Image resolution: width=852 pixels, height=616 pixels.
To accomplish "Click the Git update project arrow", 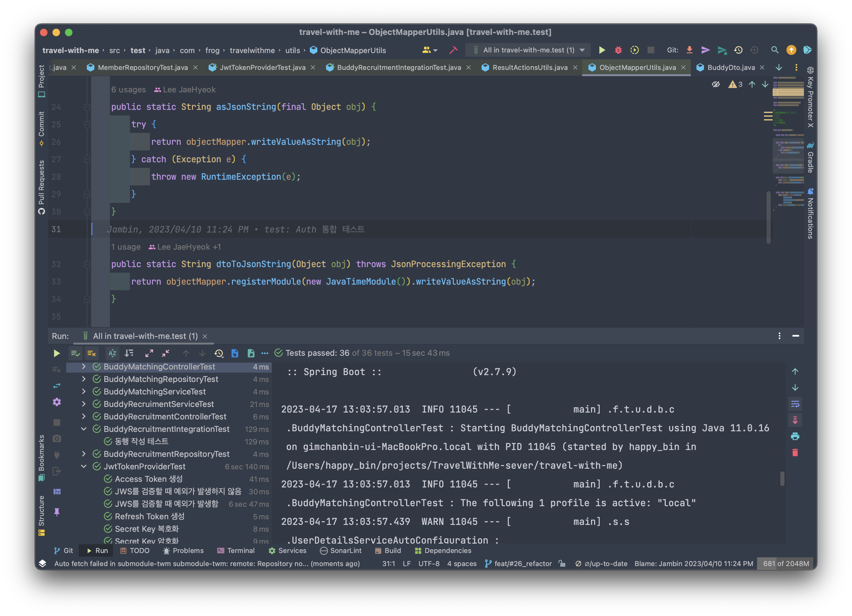I will coord(689,50).
